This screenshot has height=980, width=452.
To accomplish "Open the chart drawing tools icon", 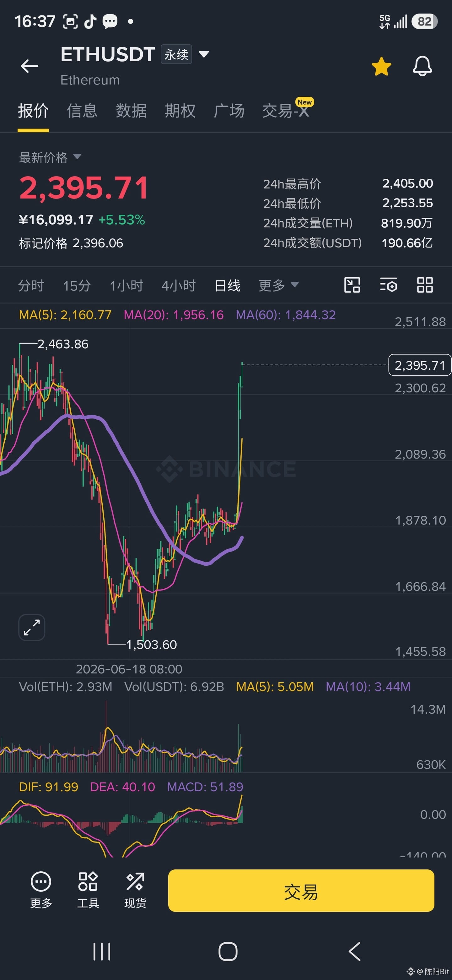I will coord(352,285).
